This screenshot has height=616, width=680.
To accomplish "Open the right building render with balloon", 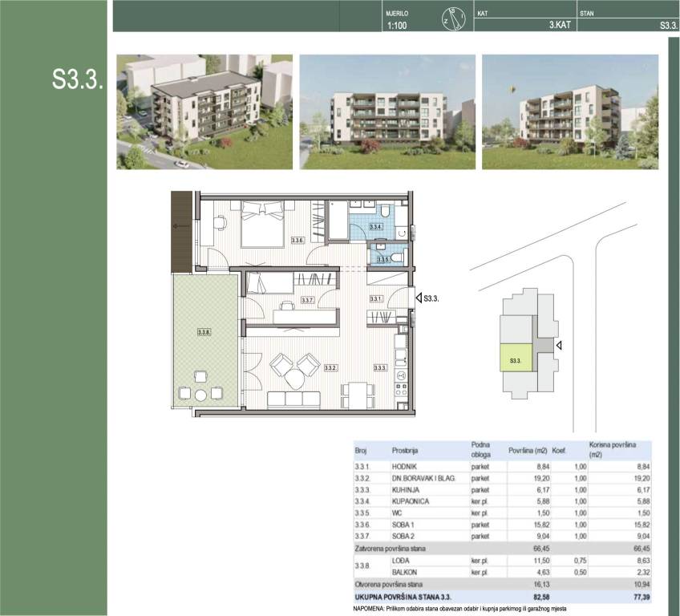I will point(570,111).
